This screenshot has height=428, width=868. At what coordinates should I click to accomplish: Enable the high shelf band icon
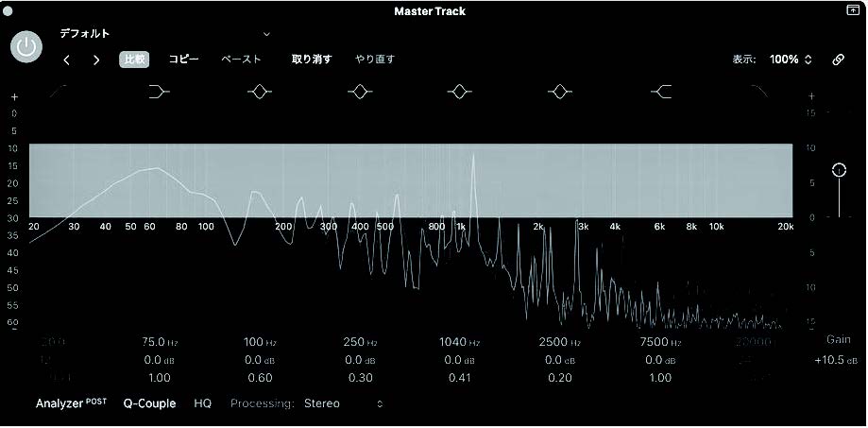pos(661,92)
